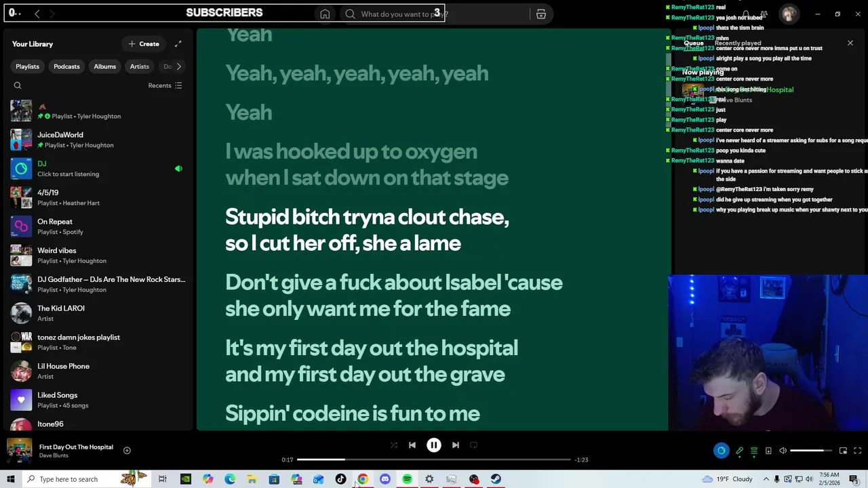Open TikTok from the taskbar

coord(340,479)
